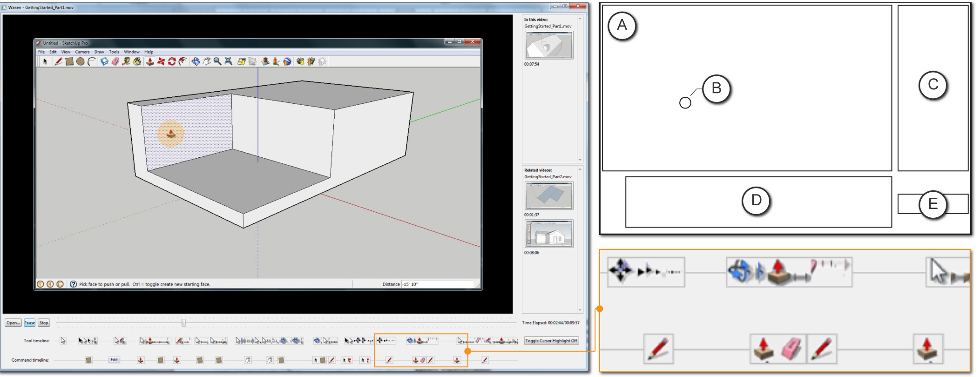Pick the Line pencil tool in SketchUp toolbar

point(58,61)
